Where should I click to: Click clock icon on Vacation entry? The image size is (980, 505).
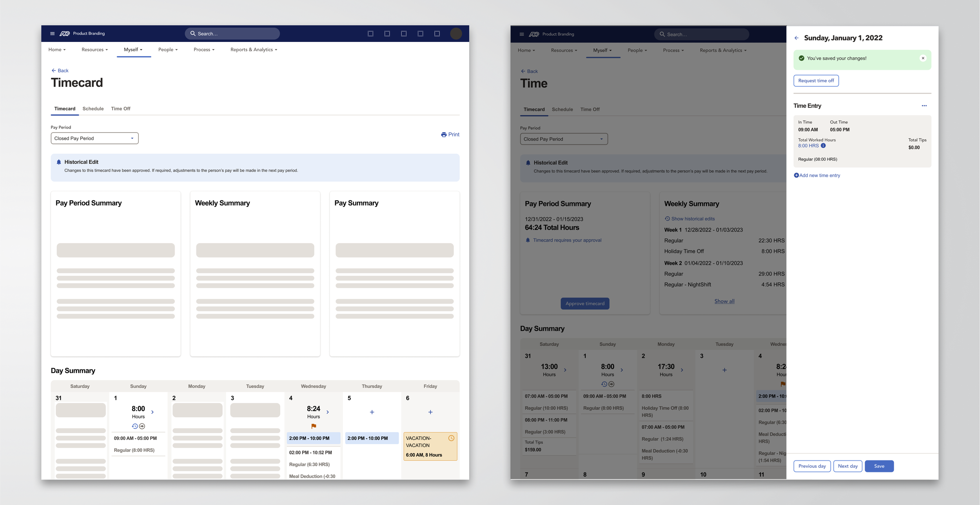(451, 438)
